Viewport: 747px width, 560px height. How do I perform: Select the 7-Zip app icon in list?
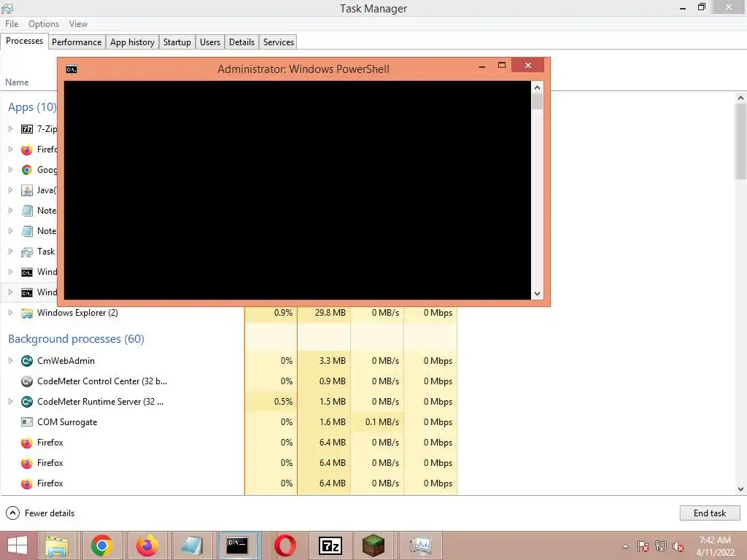27,129
